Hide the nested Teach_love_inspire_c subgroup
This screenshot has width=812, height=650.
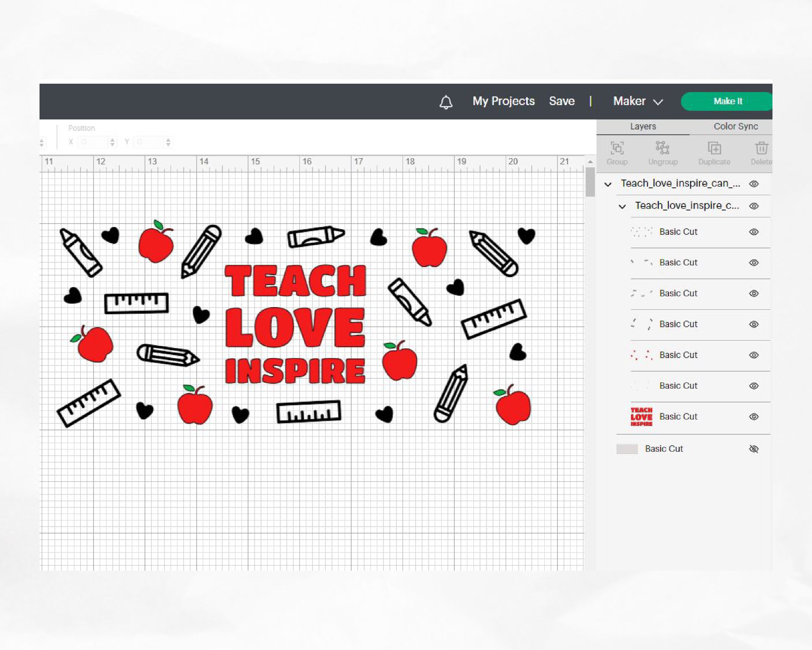[x=754, y=206]
